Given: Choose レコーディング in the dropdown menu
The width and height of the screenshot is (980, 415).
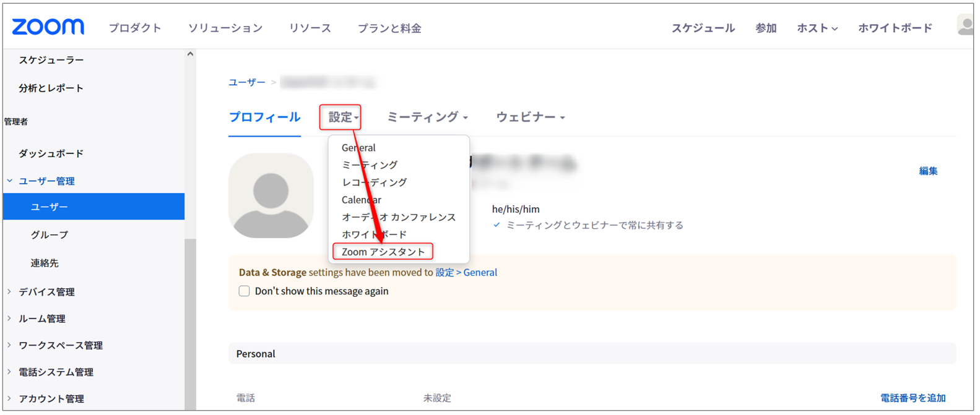Looking at the screenshot, I should pos(375,182).
